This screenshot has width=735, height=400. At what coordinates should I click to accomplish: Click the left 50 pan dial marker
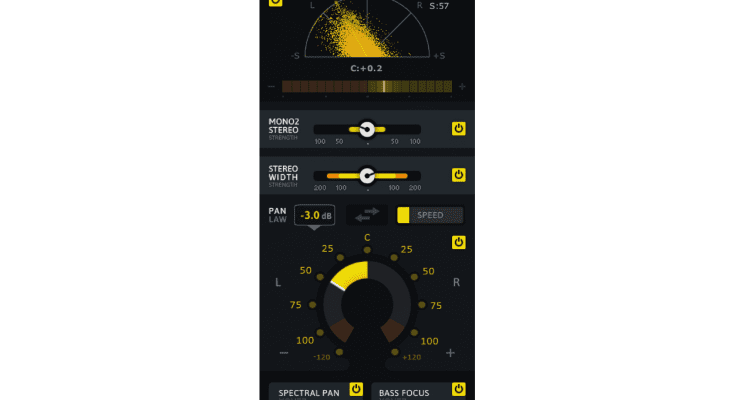320,277
